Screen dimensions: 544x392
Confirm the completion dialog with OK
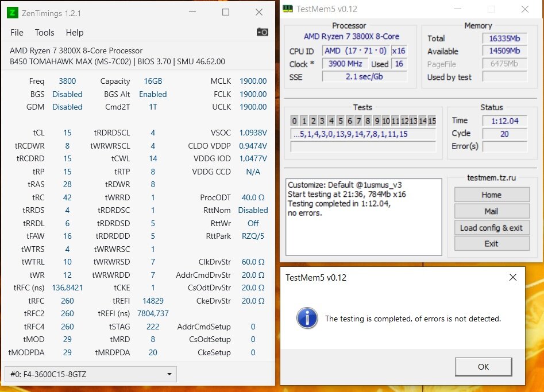[483, 367]
